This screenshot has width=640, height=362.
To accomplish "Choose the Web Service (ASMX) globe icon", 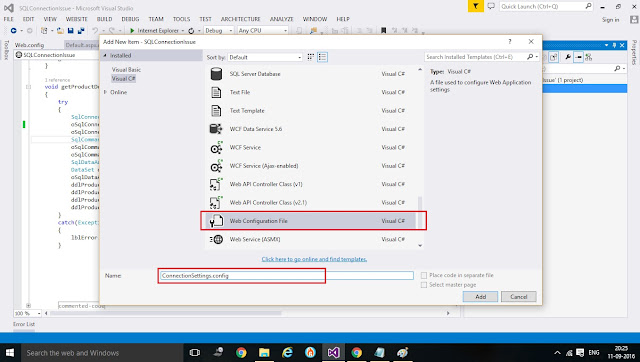I will [216, 240].
